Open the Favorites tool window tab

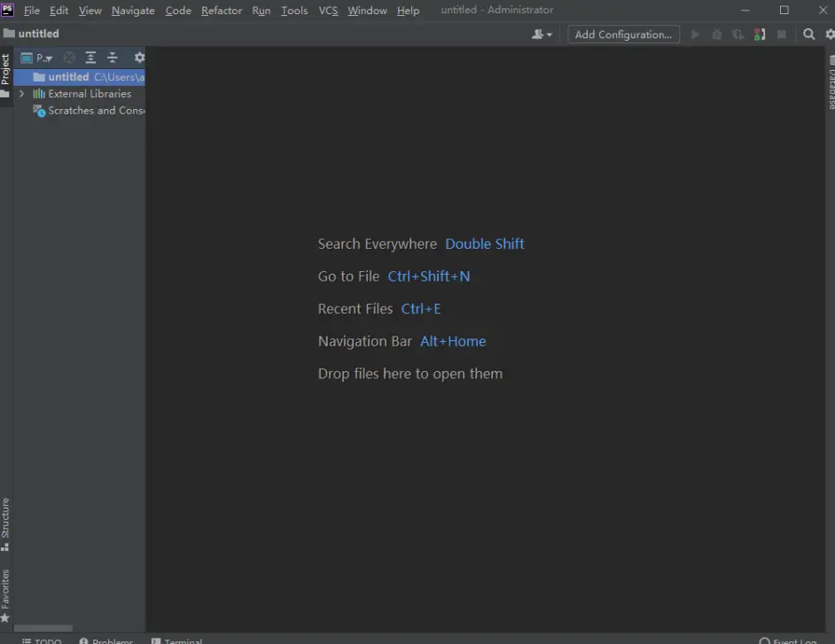5,595
